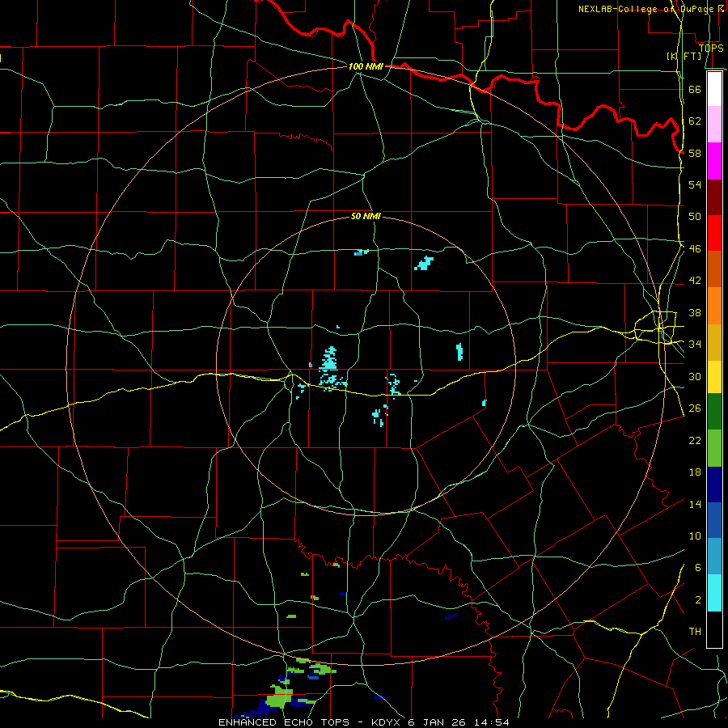Click the 50 NMI range ring label
Viewport: 728px width, 728px height.
click(366, 216)
